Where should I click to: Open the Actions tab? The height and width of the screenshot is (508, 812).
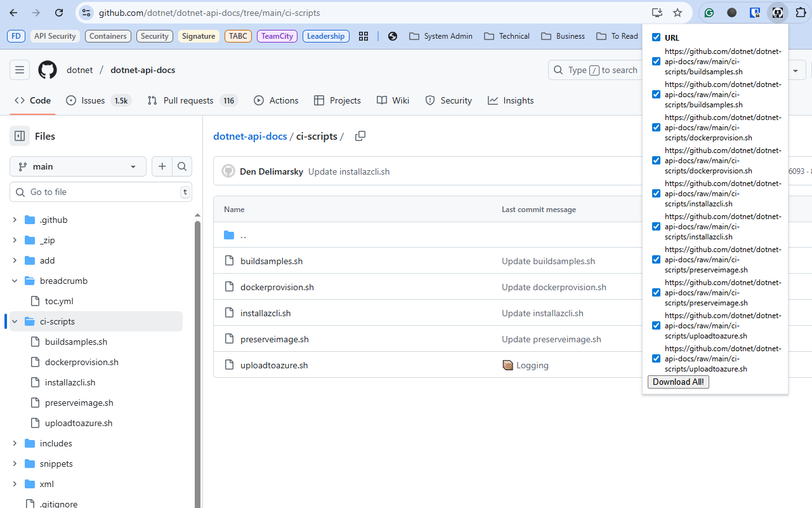pos(276,100)
